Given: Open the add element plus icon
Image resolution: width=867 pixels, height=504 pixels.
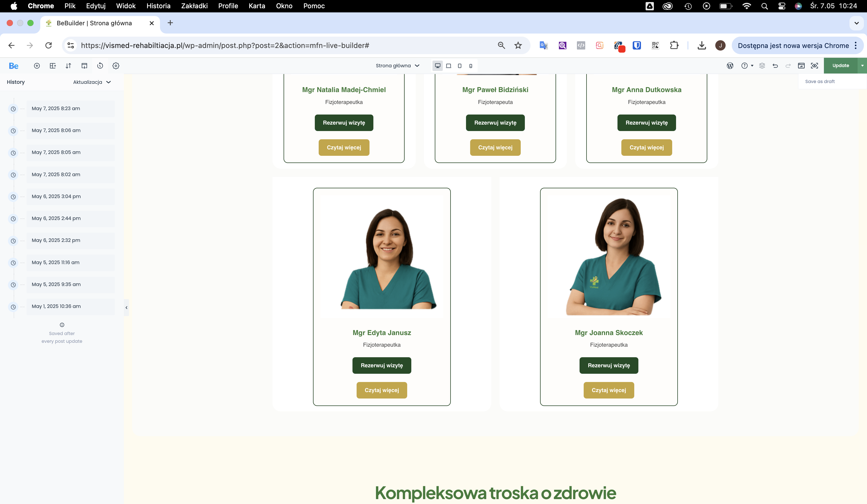Looking at the screenshot, I should click(37, 66).
